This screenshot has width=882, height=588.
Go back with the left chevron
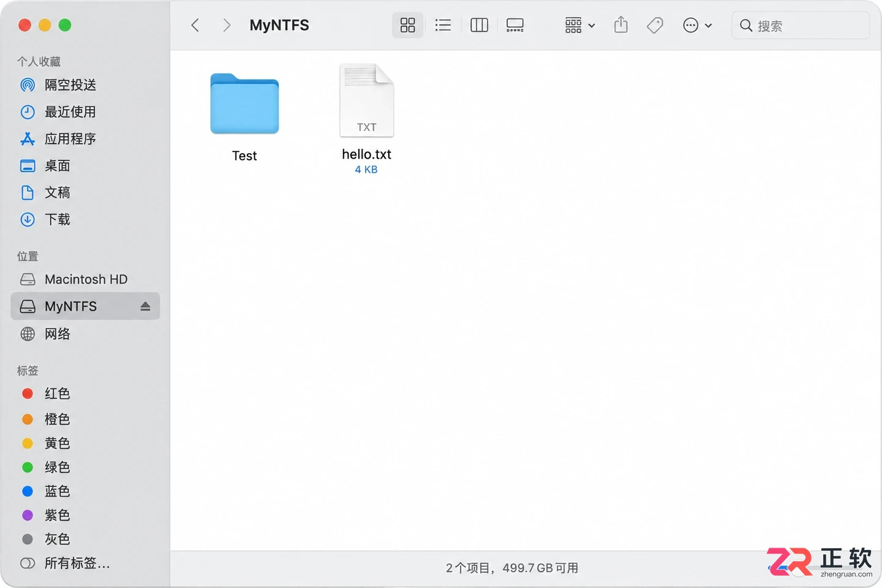[x=195, y=25]
